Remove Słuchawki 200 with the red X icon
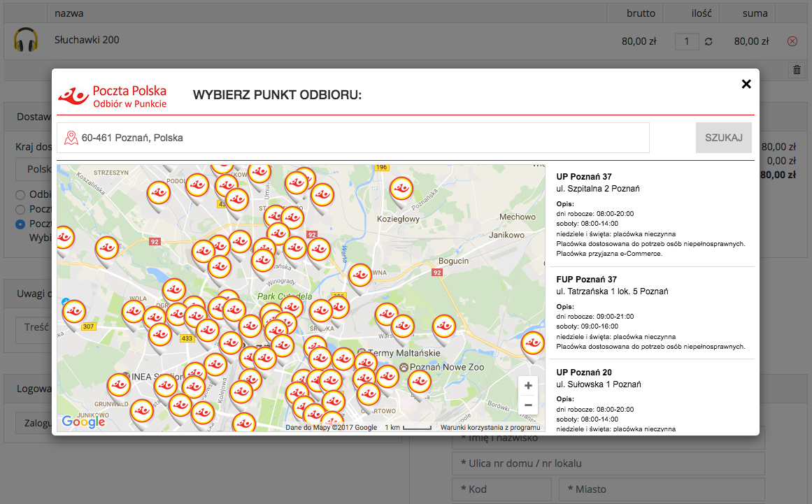This screenshot has height=504, width=812. pyautogui.click(x=792, y=41)
